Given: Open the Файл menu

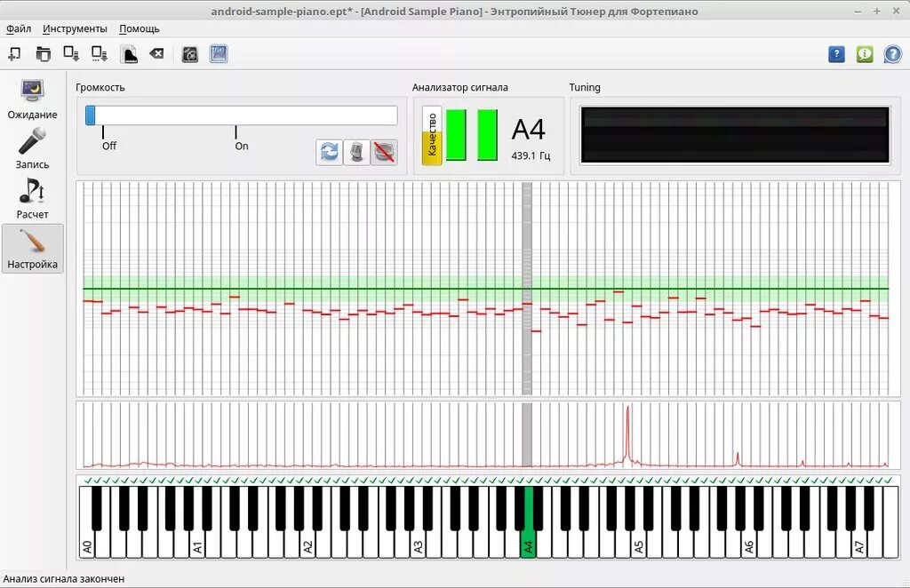Looking at the screenshot, I should (x=19, y=28).
